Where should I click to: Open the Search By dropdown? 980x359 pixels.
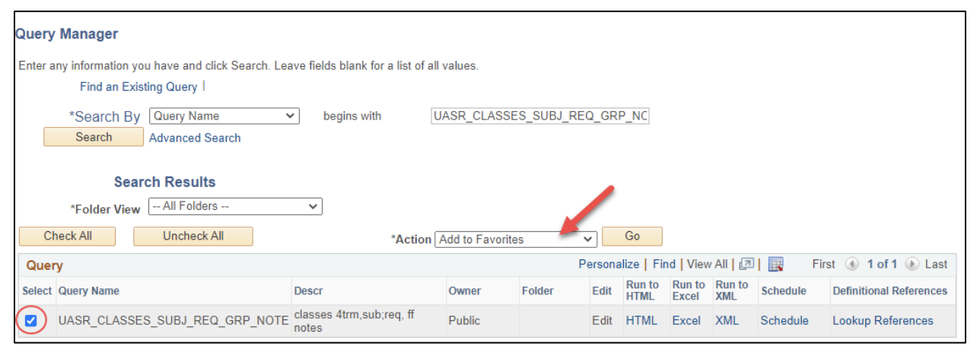224,116
